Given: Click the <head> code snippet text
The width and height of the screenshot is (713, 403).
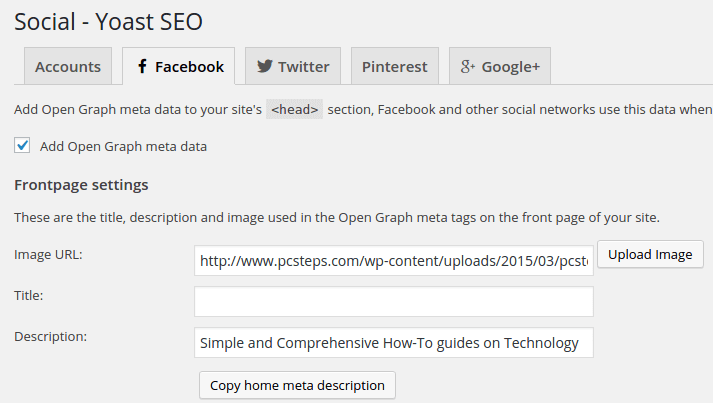Looking at the screenshot, I should (x=295, y=109).
